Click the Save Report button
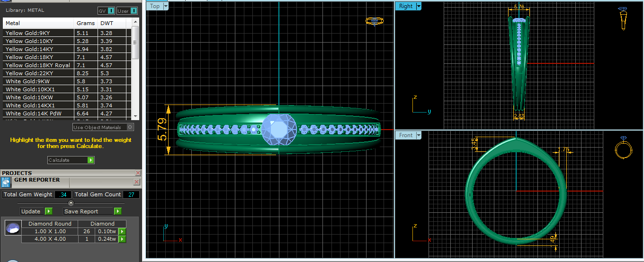 point(89,211)
